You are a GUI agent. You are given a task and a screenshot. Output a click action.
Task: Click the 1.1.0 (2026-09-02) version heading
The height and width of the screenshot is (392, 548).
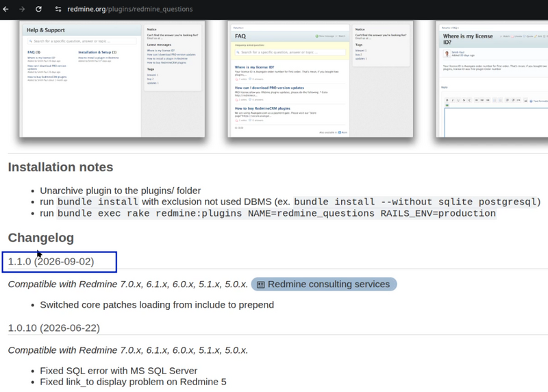pyautogui.click(x=51, y=262)
